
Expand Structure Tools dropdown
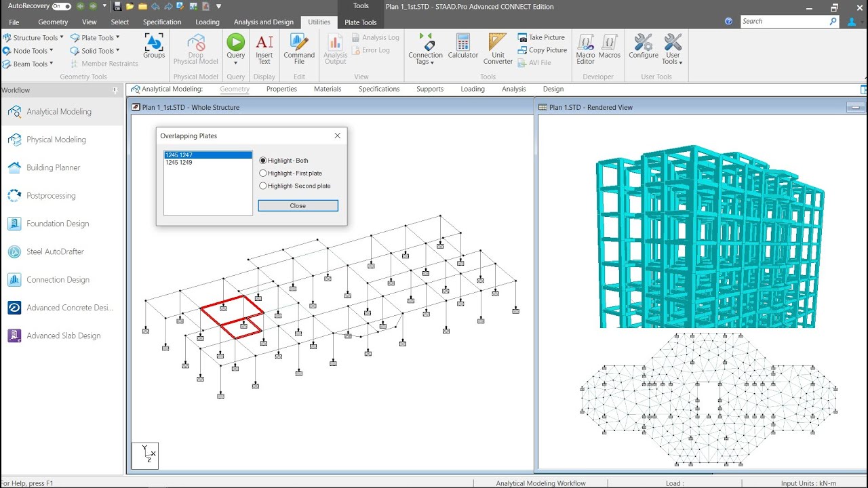62,37
